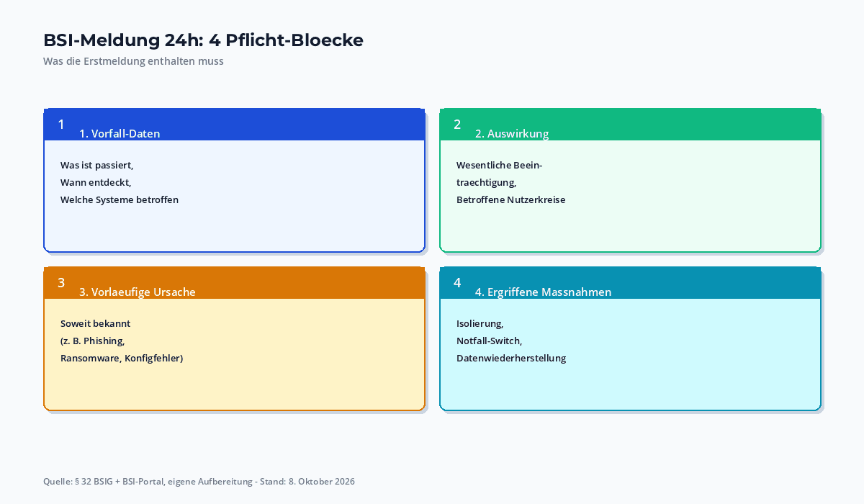The image size is (864, 504).
Task: Select the '2. Auswirkung' header label
Action: [512, 134]
